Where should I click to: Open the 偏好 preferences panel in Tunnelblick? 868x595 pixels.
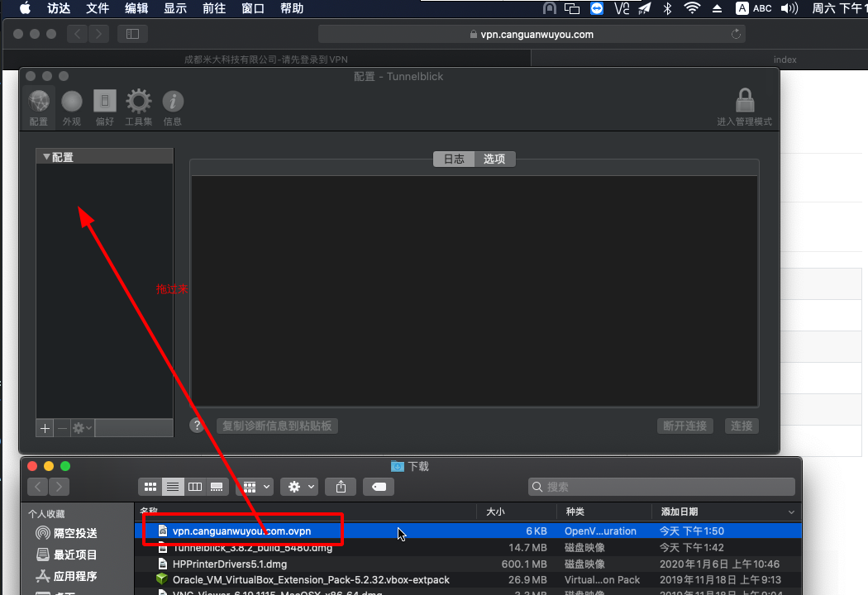coord(105,108)
